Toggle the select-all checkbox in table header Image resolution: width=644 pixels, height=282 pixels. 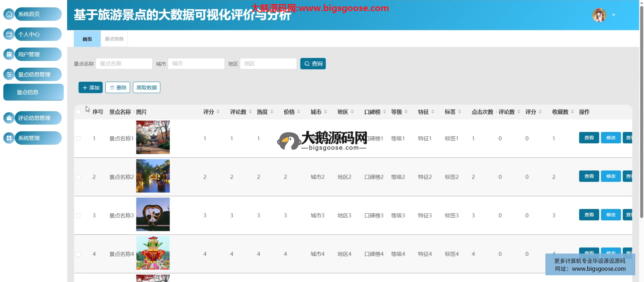tap(78, 112)
